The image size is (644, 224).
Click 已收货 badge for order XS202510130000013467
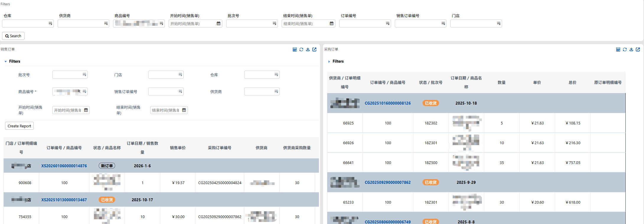pos(107,200)
